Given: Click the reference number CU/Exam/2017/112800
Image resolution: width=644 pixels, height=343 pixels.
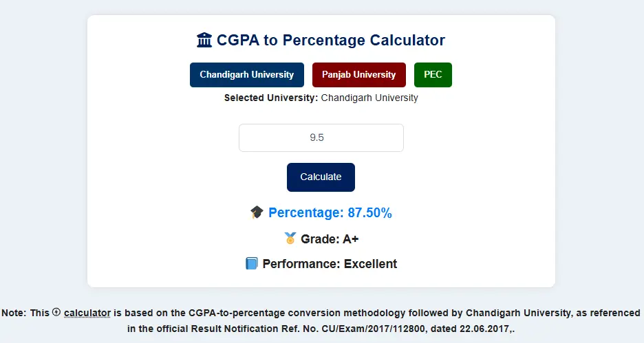Looking at the screenshot, I should (363, 329).
